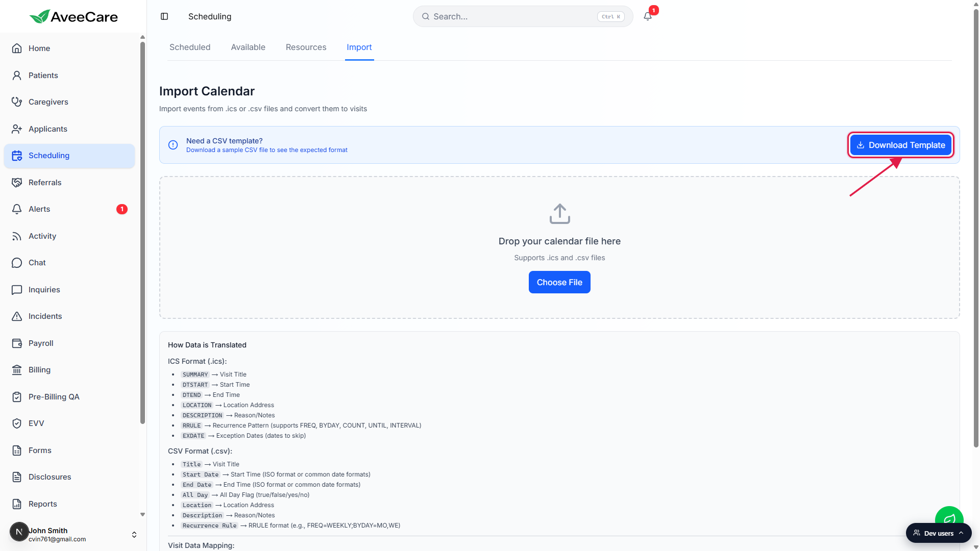
Task: Open Payroll from sidebar menu
Action: tap(69, 343)
